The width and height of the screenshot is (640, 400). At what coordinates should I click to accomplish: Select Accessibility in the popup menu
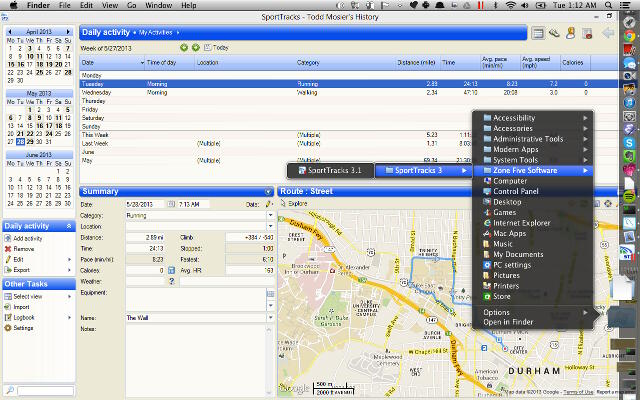pos(533,118)
